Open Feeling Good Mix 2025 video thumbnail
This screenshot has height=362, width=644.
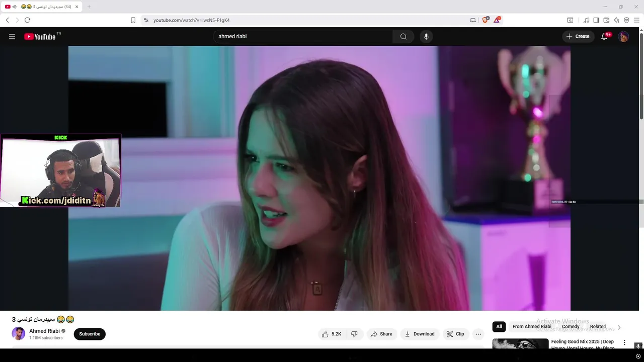click(x=520, y=343)
